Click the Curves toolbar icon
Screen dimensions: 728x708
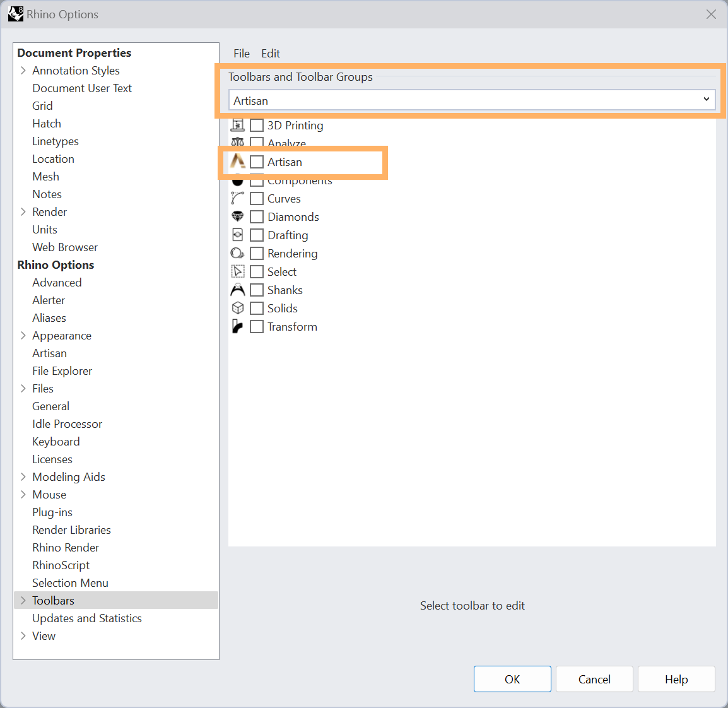[237, 198]
